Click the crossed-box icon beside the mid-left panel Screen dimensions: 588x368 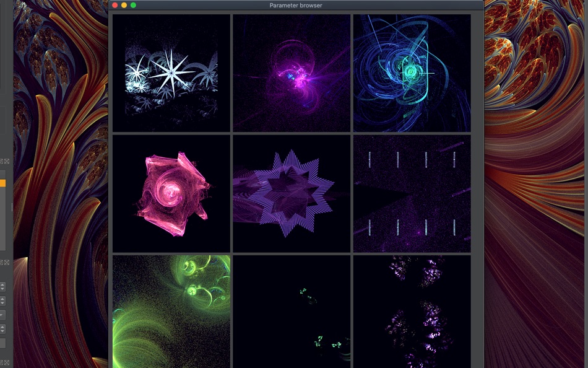tap(6, 261)
